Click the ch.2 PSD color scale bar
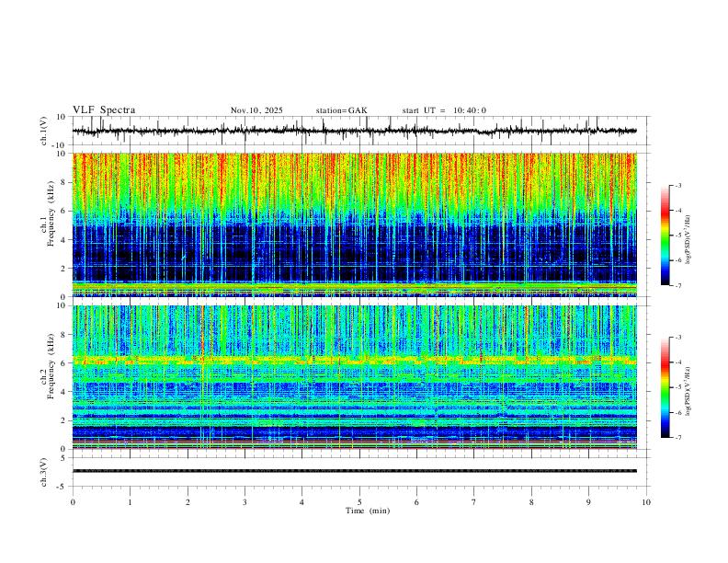The width and height of the screenshot is (728, 563). coord(665,387)
